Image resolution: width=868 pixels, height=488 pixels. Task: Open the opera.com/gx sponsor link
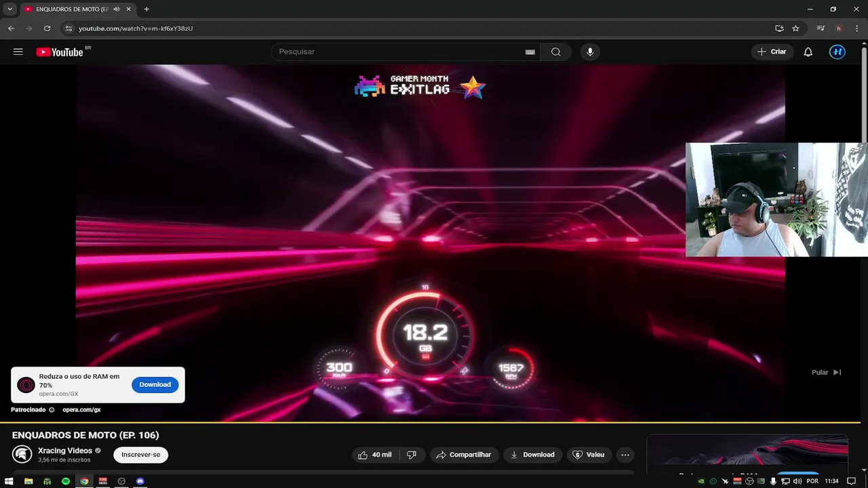(x=81, y=410)
